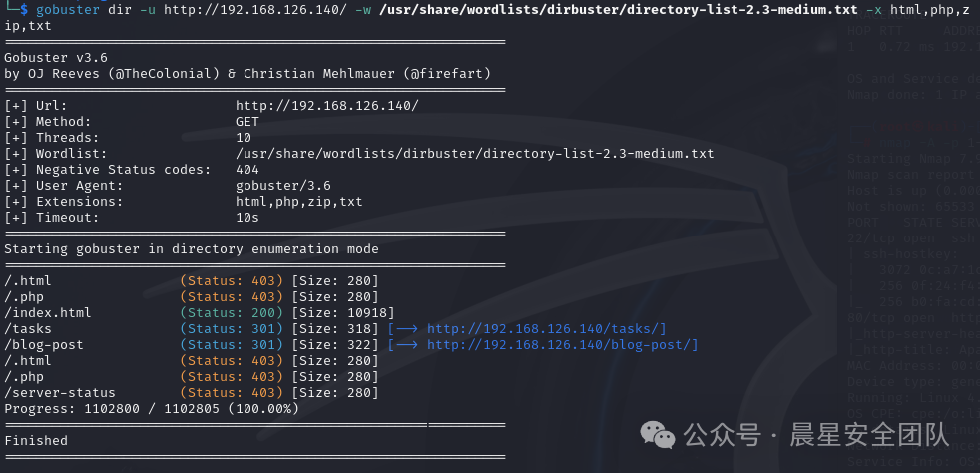980x473 pixels.
Task: Click the Threads value '10'
Action: click(x=244, y=138)
